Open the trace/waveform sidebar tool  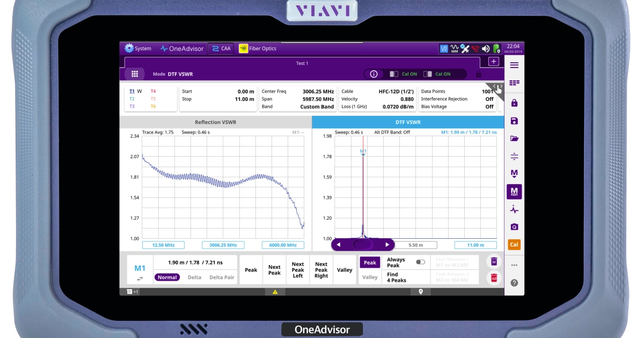pos(514,209)
